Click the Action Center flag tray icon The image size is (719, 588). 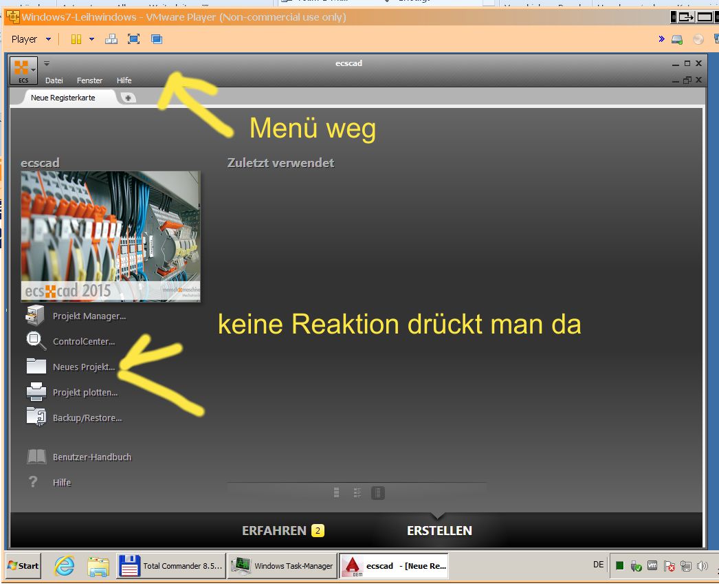(x=669, y=566)
